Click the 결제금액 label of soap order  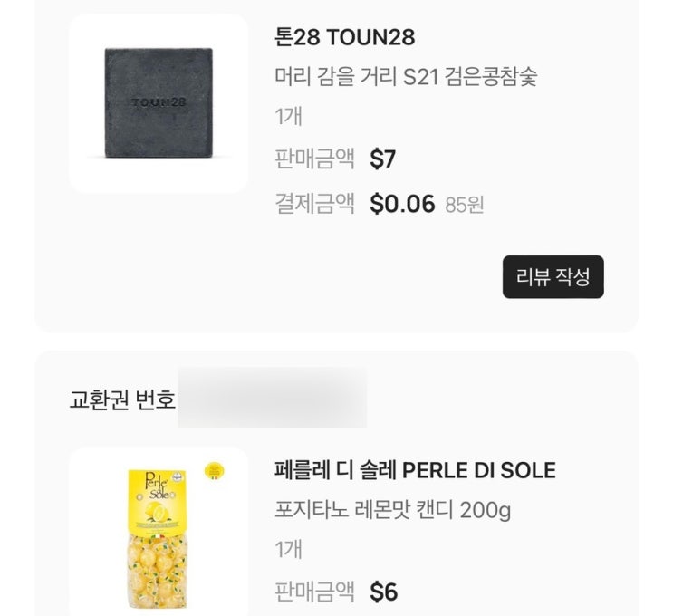(314, 204)
